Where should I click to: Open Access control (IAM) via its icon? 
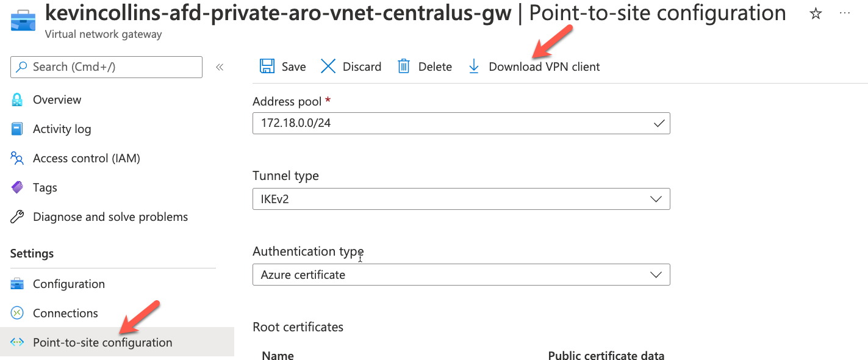tap(19, 158)
